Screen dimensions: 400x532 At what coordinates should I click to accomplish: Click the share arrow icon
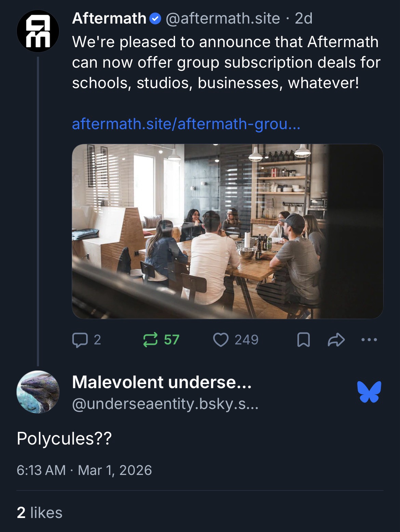pyautogui.click(x=336, y=340)
